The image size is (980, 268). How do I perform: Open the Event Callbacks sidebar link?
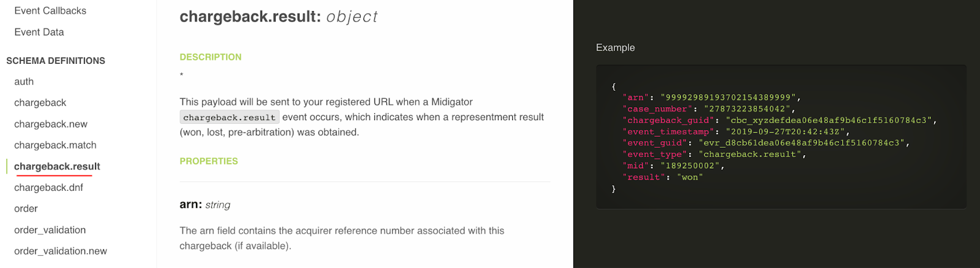50,10
